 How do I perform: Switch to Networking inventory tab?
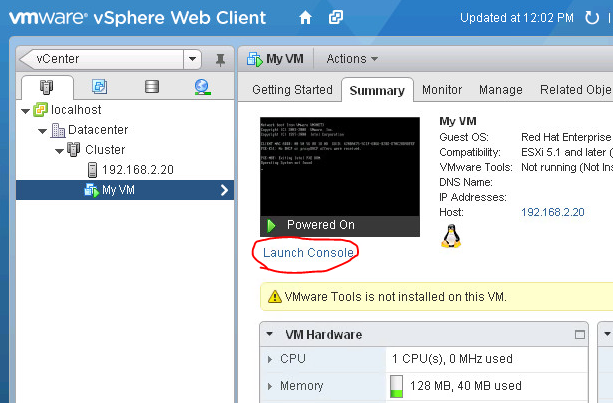(x=202, y=87)
